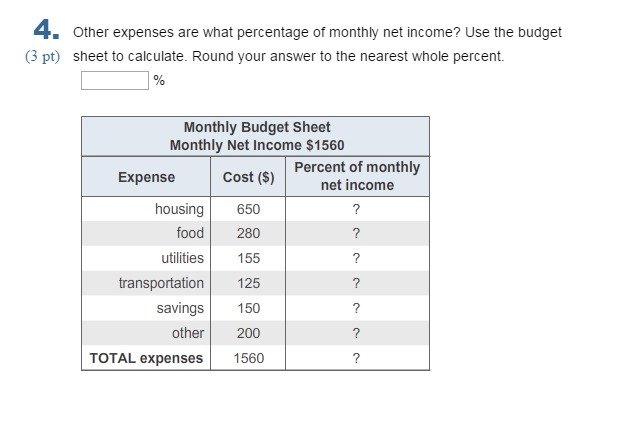Image resolution: width=632 pixels, height=436 pixels.
Task: Click the Monthly Budget Sheet title
Action: [x=257, y=127]
